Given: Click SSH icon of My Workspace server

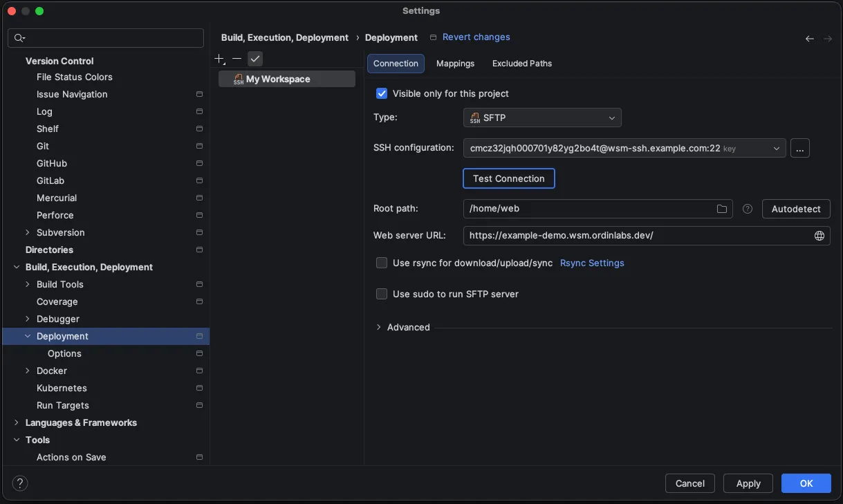Looking at the screenshot, I should coord(239,80).
